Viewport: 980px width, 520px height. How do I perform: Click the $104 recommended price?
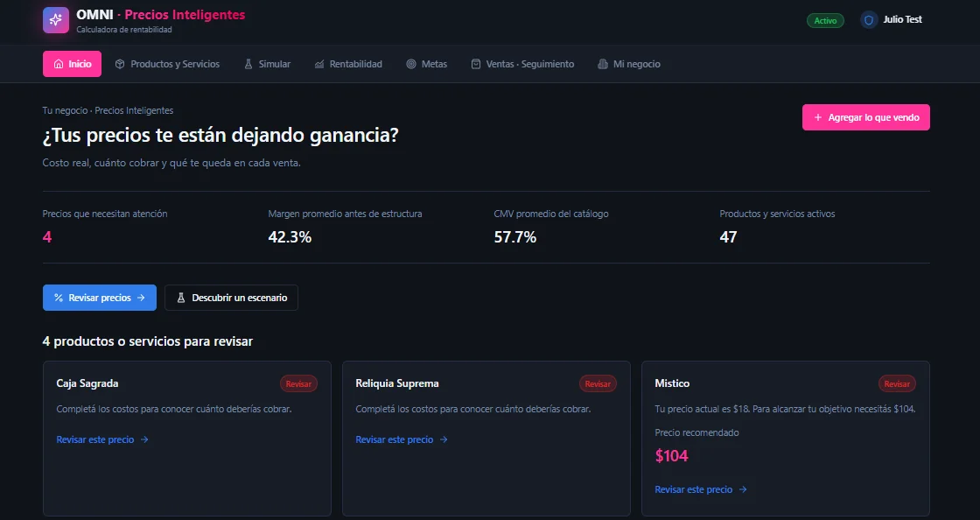tap(671, 456)
